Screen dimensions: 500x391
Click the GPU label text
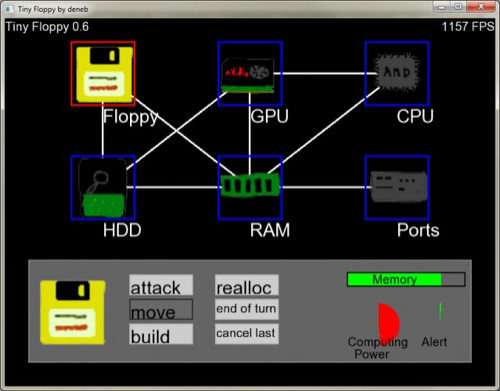point(269,116)
